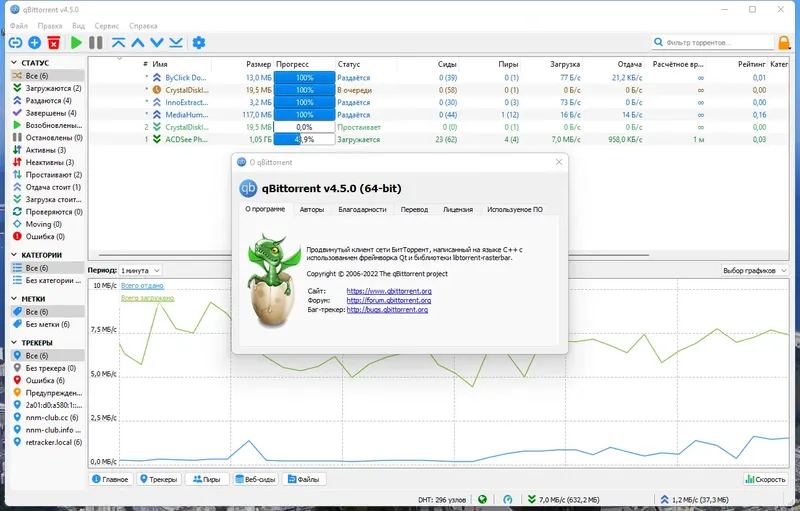Filter by Неактивны (3) status

[x=47, y=162]
